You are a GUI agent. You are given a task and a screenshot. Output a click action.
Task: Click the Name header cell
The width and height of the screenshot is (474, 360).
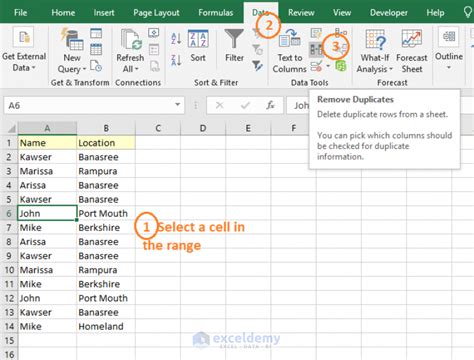coord(47,143)
